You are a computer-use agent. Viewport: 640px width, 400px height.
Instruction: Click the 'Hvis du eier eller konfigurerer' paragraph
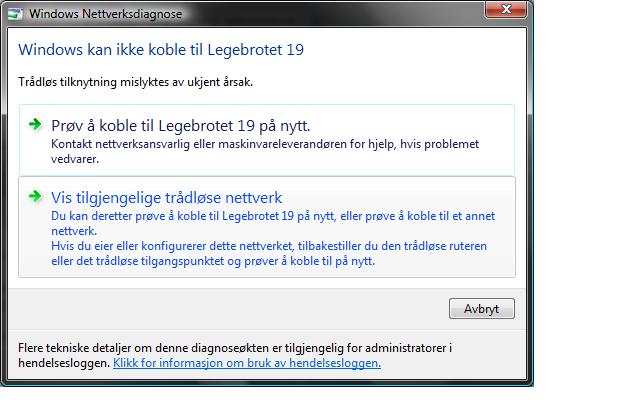pos(269,253)
